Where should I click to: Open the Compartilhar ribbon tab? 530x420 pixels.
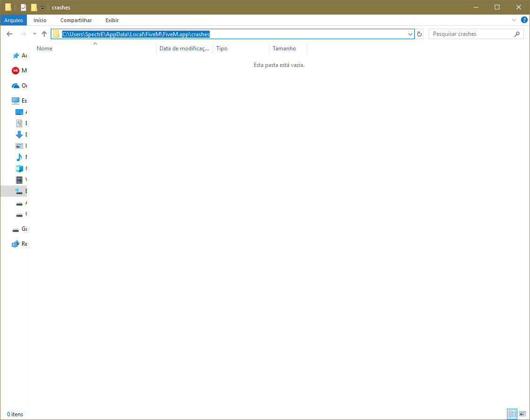coord(76,20)
